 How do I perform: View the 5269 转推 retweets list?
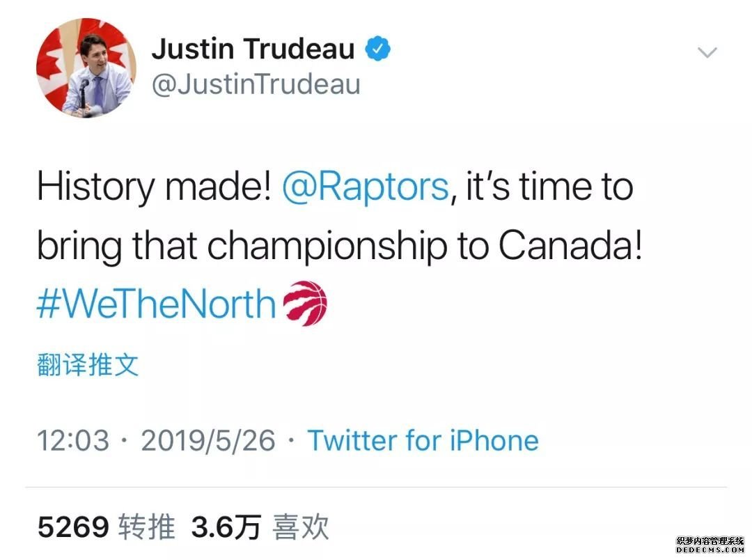coord(106,527)
